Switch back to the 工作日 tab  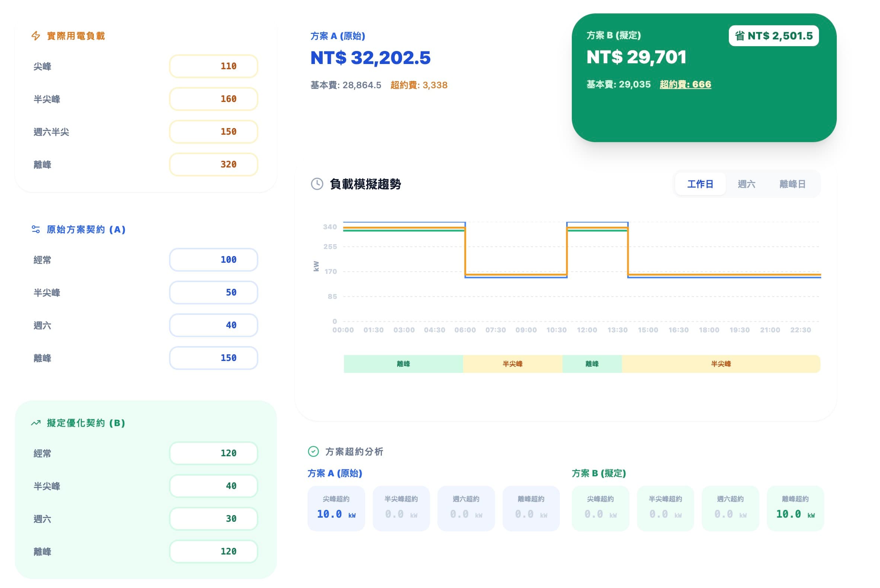coord(700,184)
